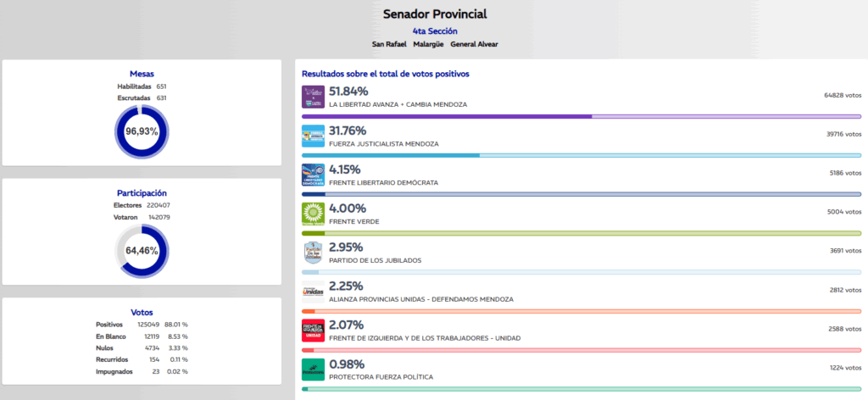Click Frente de Izquierda Unidad logo

[x=314, y=331]
